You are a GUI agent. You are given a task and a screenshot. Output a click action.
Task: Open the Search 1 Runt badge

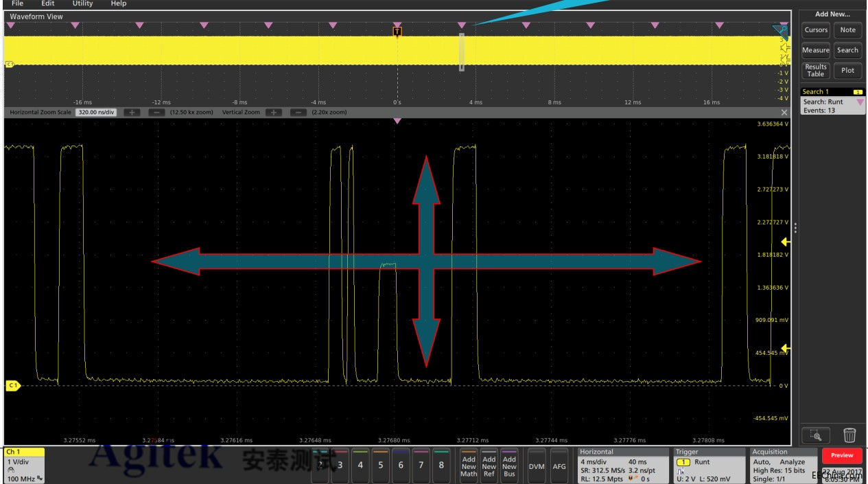(x=832, y=101)
